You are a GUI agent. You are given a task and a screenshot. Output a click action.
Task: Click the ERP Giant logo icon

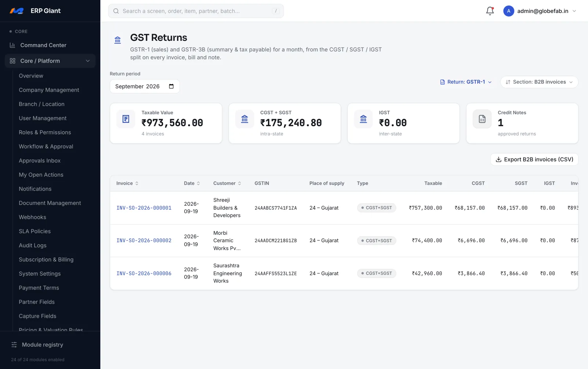[17, 11]
